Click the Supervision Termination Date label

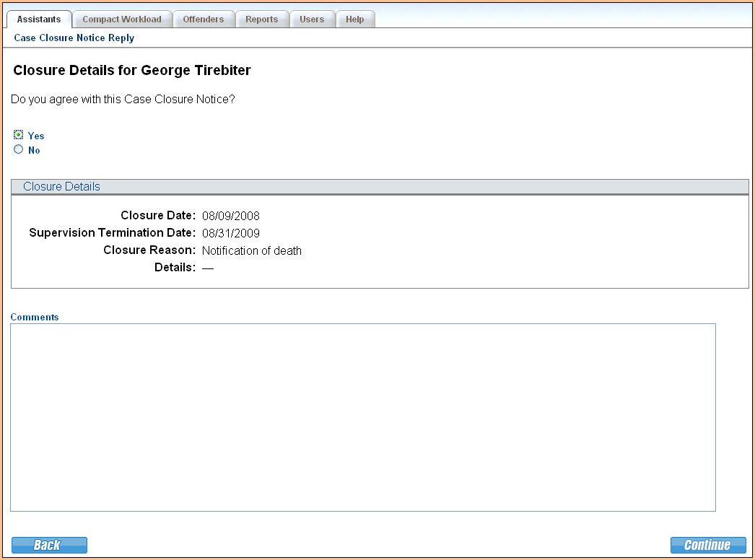pyautogui.click(x=112, y=232)
